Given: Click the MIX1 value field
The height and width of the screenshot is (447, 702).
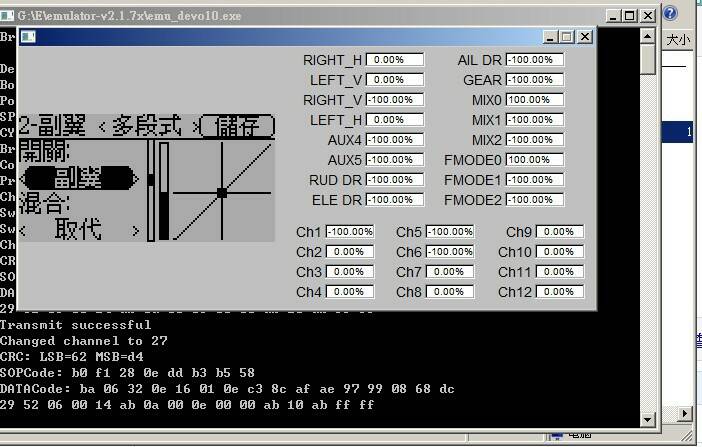Looking at the screenshot, I should pyautogui.click(x=535, y=120).
